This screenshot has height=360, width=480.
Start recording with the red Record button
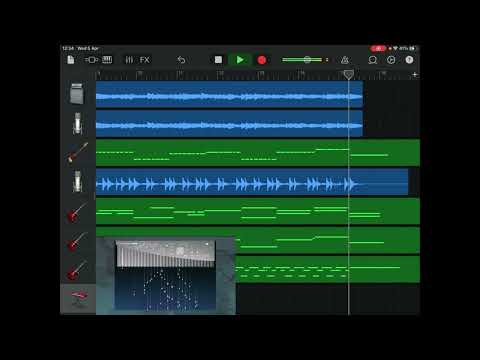(x=262, y=60)
